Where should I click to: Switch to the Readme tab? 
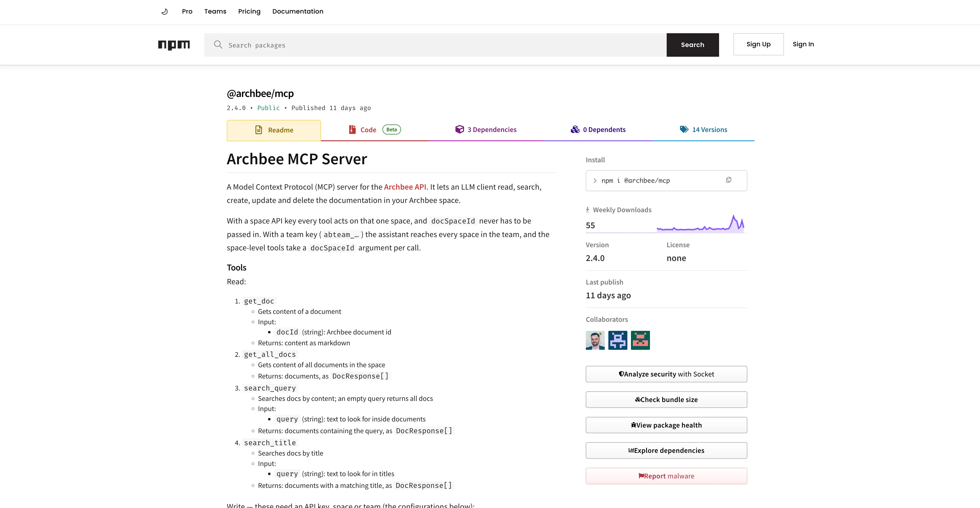(x=274, y=130)
